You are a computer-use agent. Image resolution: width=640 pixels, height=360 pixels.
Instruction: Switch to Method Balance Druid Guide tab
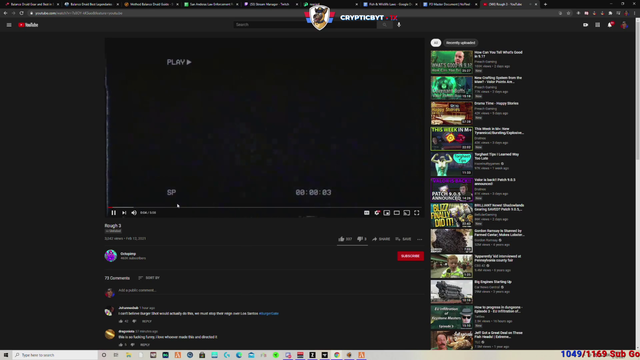(x=151, y=4)
